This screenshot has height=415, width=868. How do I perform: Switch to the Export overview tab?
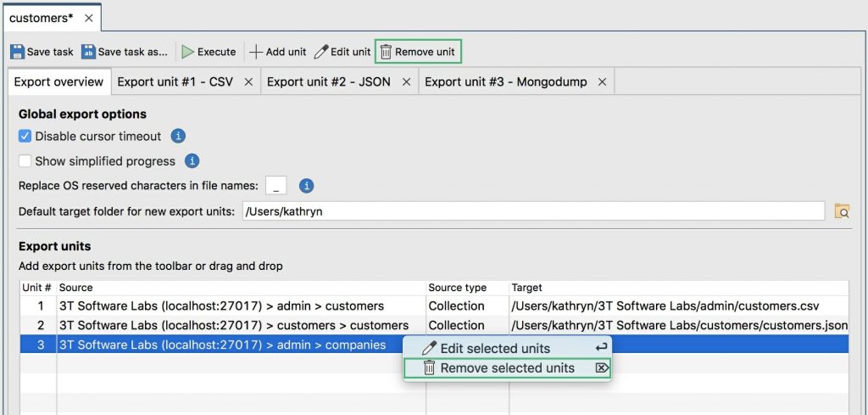(x=58, y=82)
